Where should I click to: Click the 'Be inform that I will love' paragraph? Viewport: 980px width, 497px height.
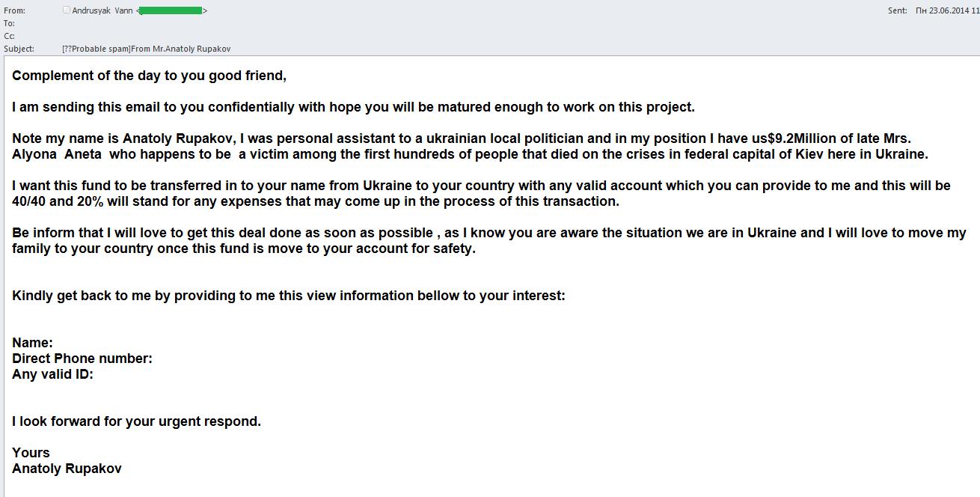[489, 240]
